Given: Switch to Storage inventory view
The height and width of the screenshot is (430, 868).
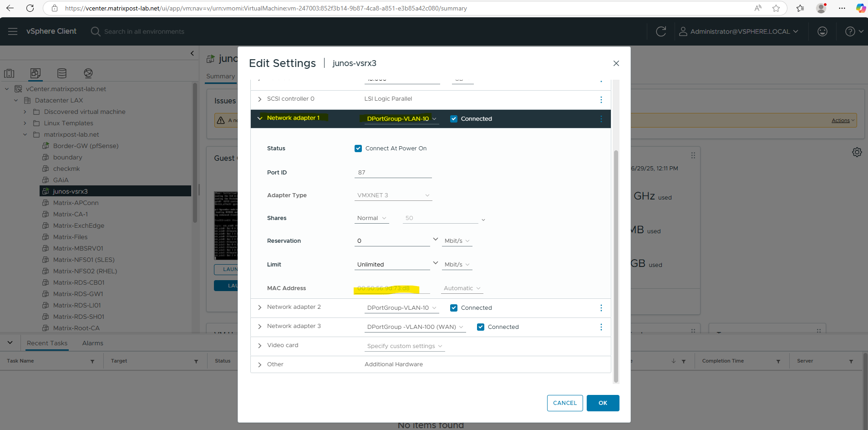Looking at the screenshot, I should (x=62, y=73).
